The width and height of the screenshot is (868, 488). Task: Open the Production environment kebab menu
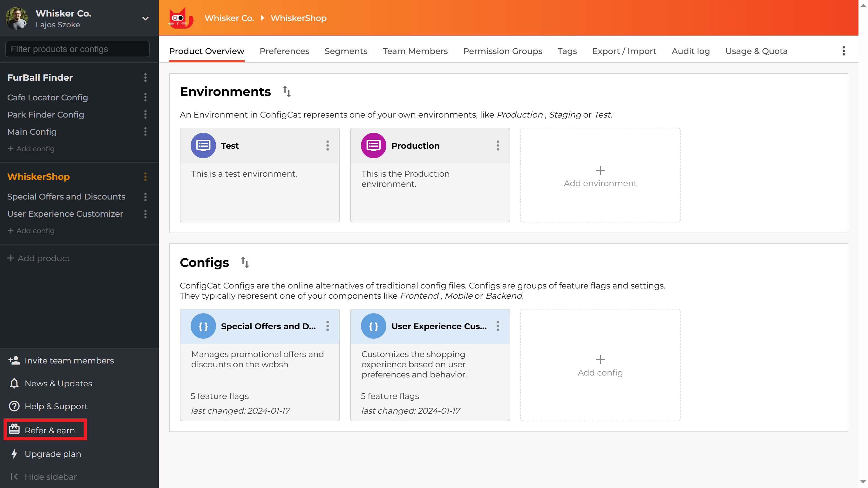point(498,146)
